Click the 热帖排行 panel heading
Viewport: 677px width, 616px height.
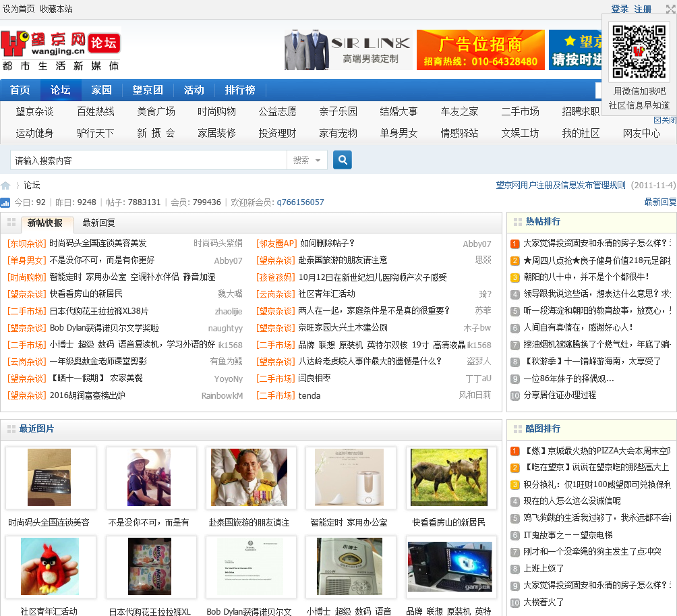pyautogui.click(x=543, y=221)
